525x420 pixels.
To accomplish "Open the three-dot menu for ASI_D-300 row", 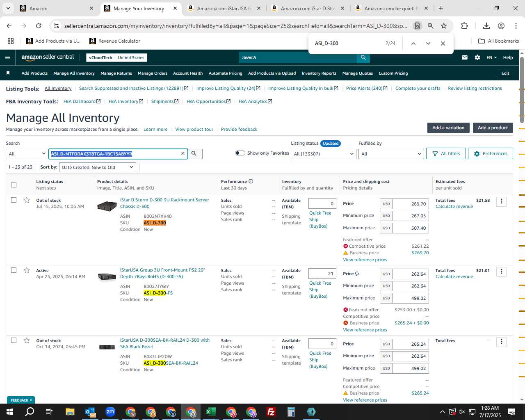I will [x=501, y=201].
